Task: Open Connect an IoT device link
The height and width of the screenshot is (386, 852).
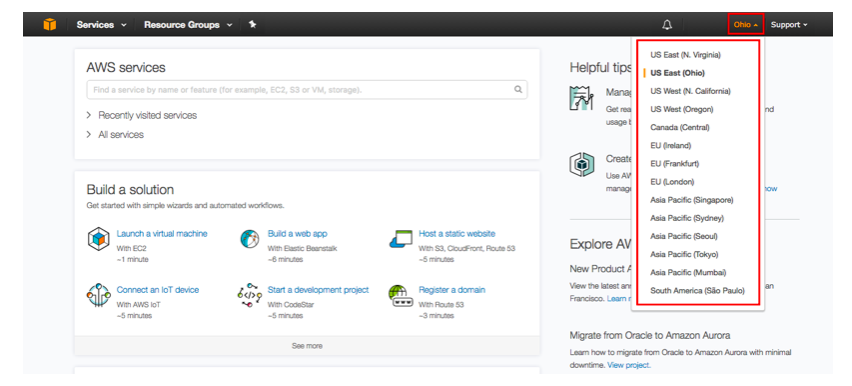Action: coord(158,290)
